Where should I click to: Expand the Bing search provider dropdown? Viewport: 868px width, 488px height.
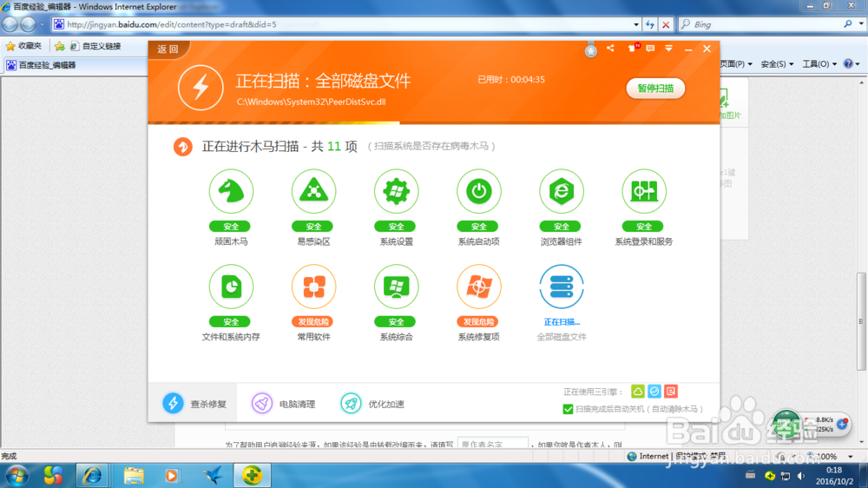[861, 24]
